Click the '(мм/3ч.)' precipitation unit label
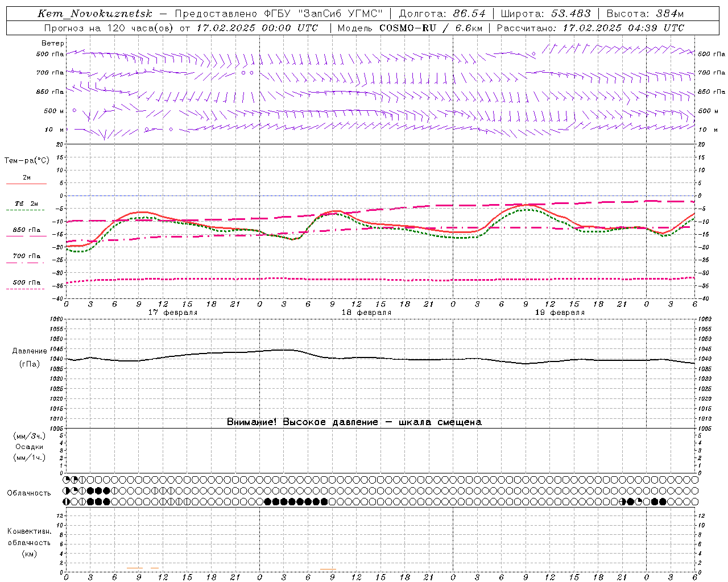The height and width of the screenshot is (582, 728). [x=30, y=436]
